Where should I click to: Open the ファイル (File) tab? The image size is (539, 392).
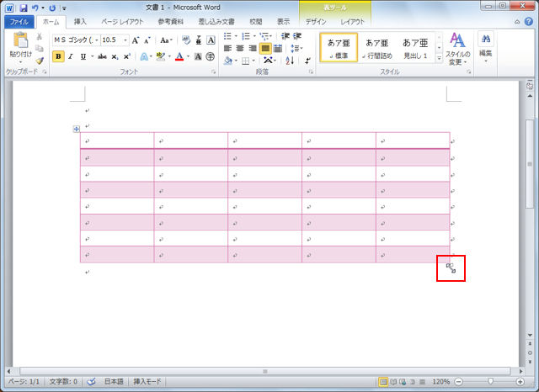tap(19, 22)
